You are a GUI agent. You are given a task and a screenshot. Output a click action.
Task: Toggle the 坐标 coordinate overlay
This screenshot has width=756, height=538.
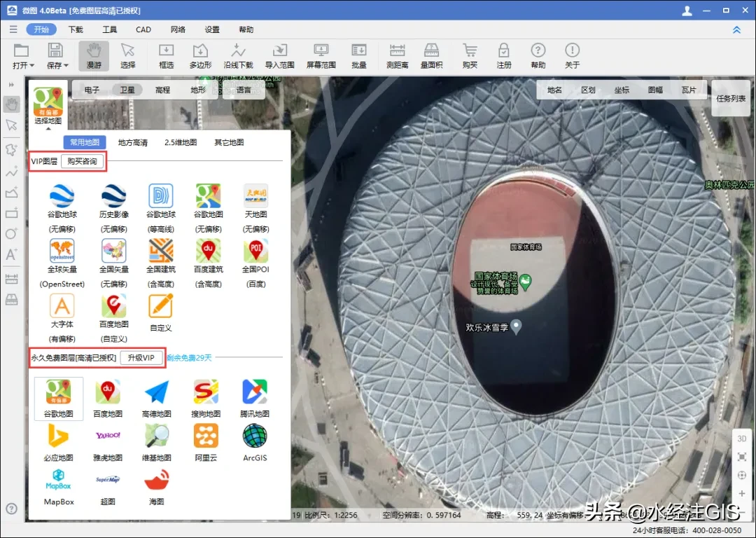(622, 90)
